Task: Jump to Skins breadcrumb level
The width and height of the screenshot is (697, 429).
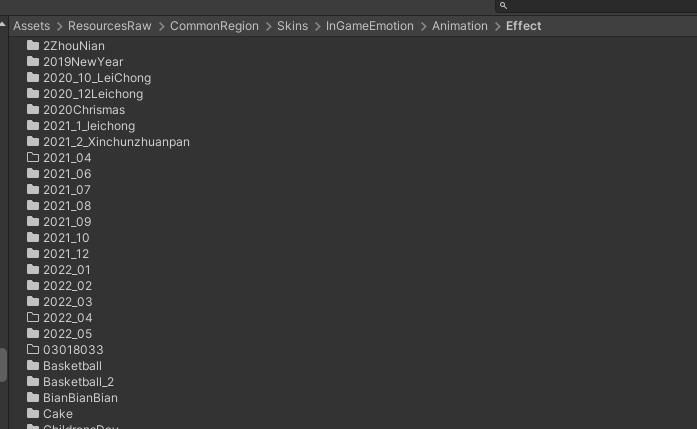Action: point(292,26)
